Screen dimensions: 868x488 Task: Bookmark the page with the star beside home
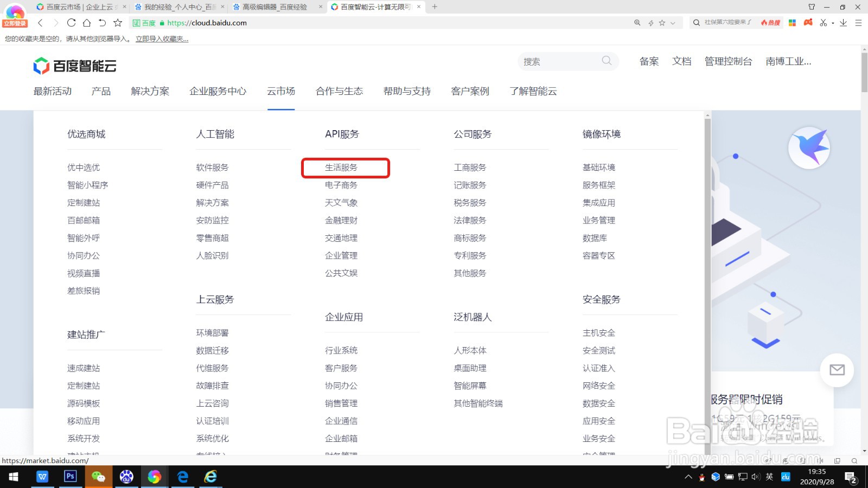pyautogui.click(x=118, y=23)
